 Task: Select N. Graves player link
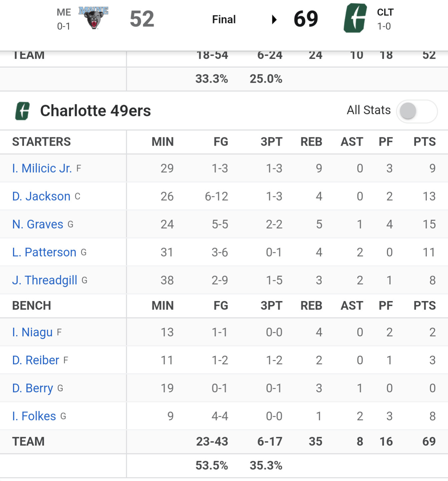click(38, 224)
